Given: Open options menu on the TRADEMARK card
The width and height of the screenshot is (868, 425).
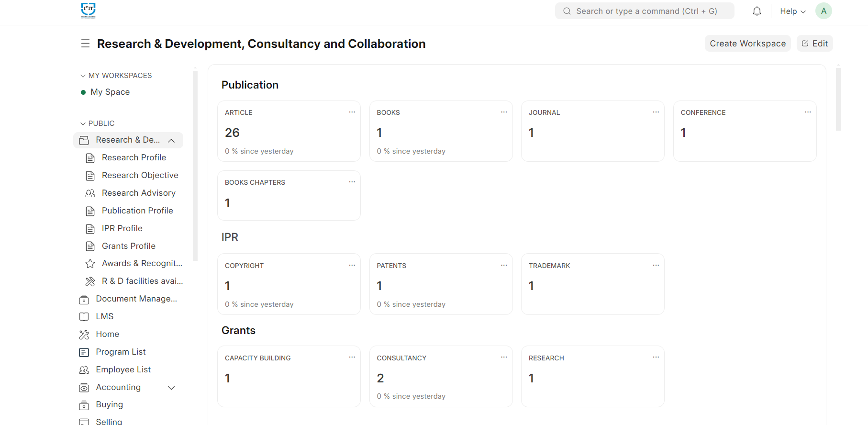Looking at the screenshot, I should [x=656, y=265].
